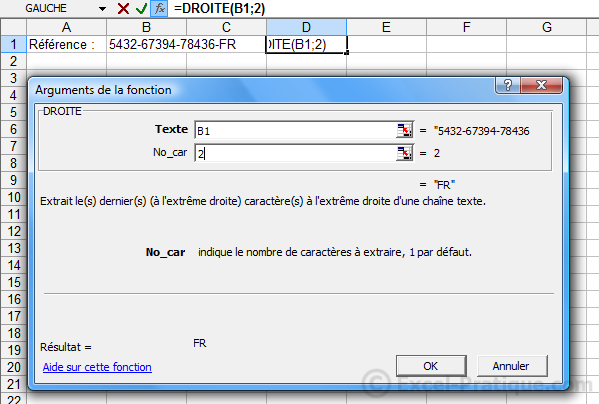Click the dialog help question mark icon
The height and width of the screenshot is (404, 599).
click(507, 85)
